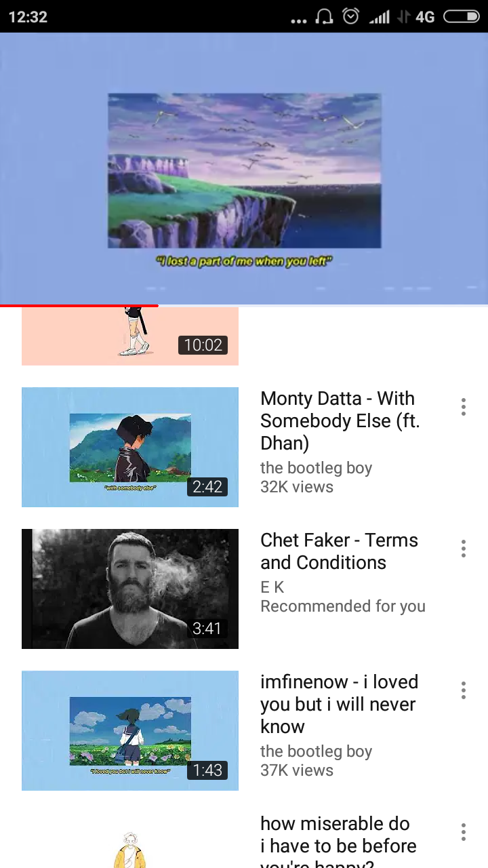Open Monty Datta - With Somebody Else title
Viewport: 488px width, 868px height.
point(340,420)
